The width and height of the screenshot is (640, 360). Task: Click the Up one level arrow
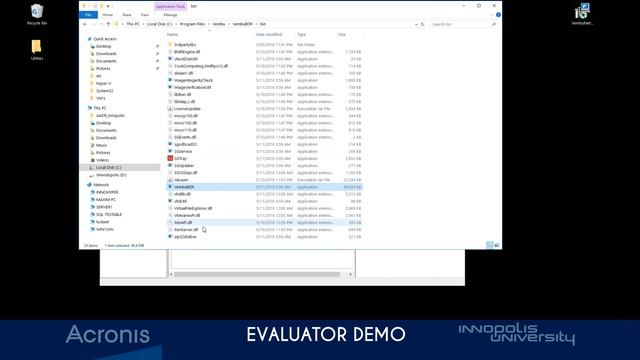(x=108, y=24)
